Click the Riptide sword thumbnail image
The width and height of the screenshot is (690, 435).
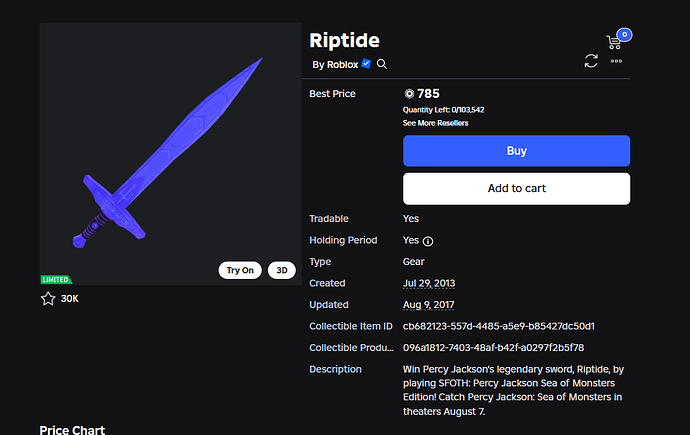point(171,154)
